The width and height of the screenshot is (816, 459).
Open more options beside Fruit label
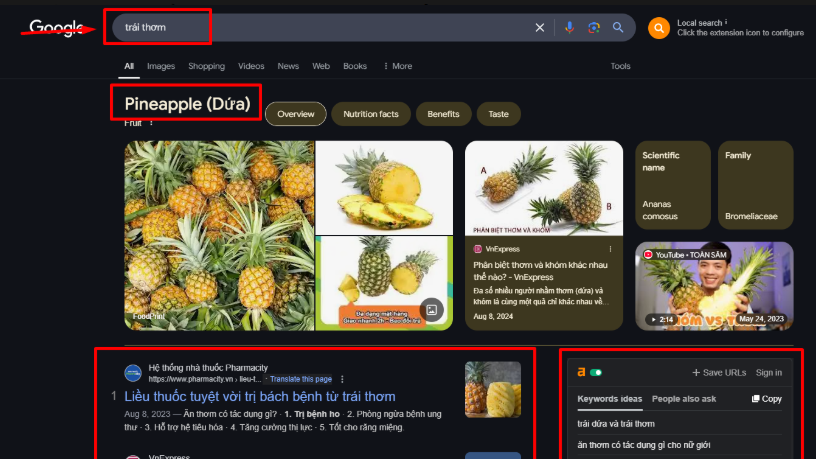pyautogui.click(x=151, y=123)
